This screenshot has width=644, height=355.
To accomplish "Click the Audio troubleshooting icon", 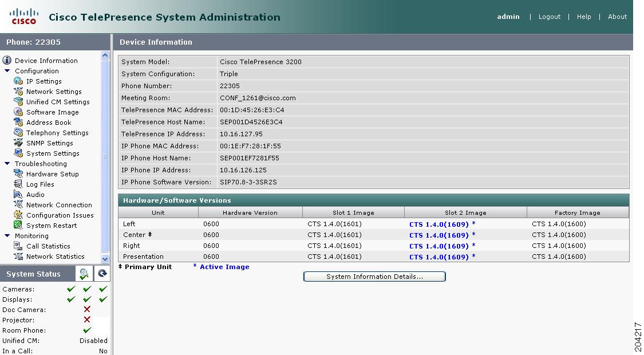I will 18,194.
